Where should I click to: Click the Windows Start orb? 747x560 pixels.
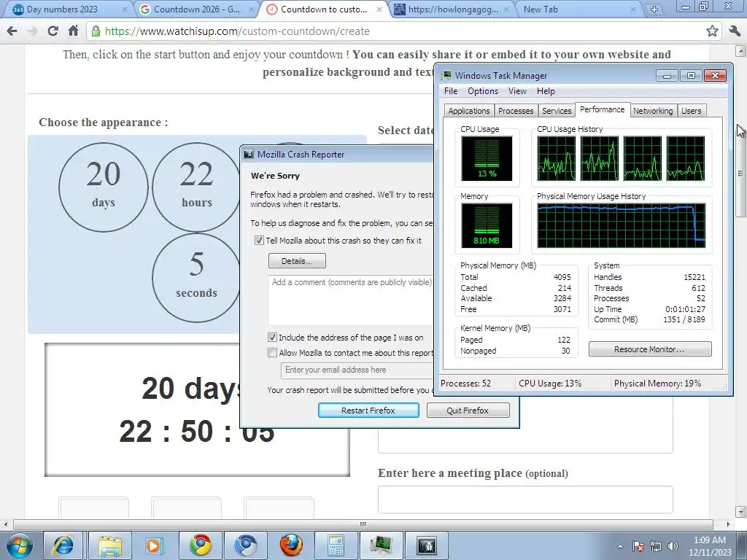[x=20, y=545]
